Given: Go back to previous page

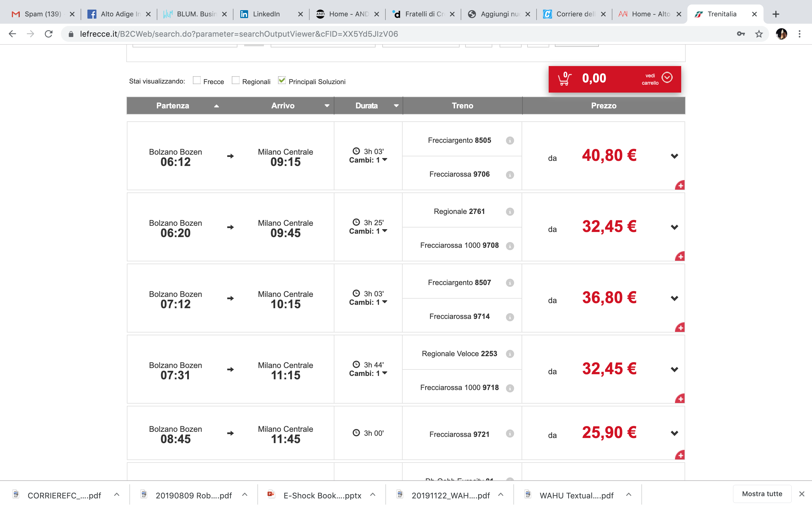Looking at the screenshot, I should [12, 34].
